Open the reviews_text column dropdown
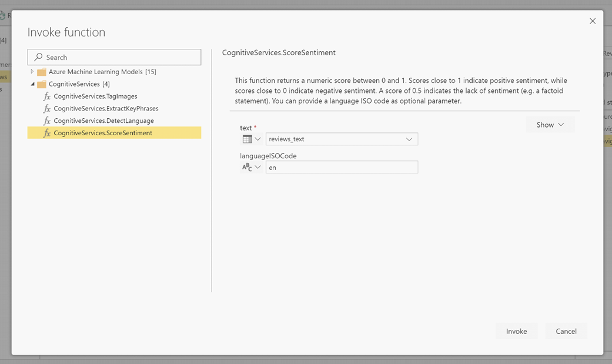 pos(342,139)
